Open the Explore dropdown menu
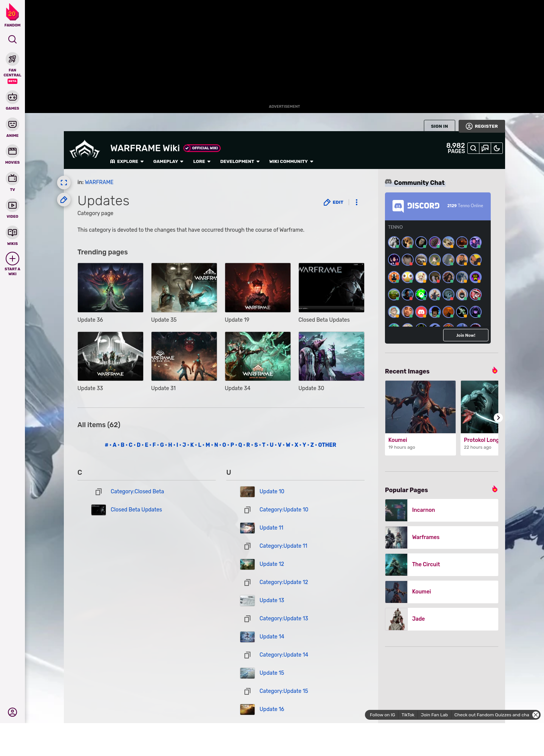The image size is (544, 756). pyautogui.click(x=127, y=161)
